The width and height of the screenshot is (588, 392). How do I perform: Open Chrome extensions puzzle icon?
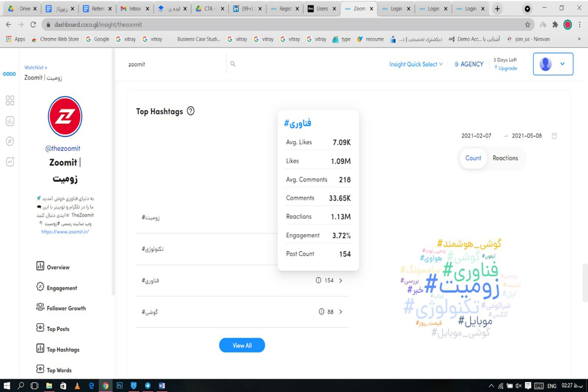[x=555, y=25]
